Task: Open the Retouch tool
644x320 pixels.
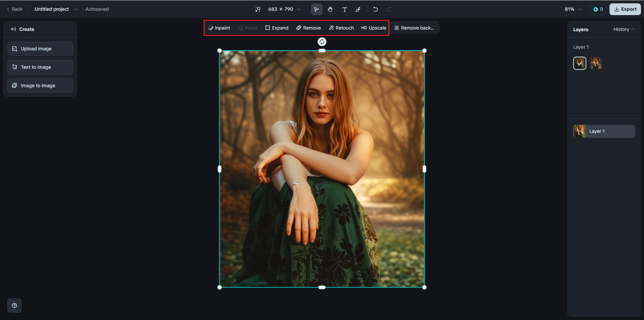Action: [341, 28]
